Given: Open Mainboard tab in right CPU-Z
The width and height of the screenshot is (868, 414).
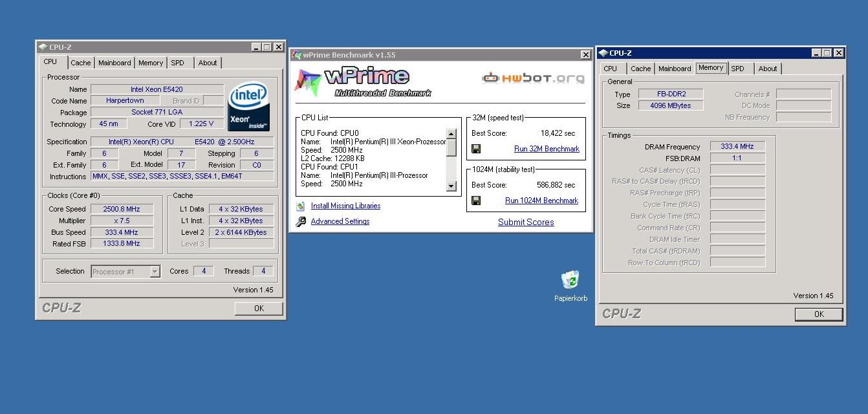Looking at the screenshot, I should 675,69.
